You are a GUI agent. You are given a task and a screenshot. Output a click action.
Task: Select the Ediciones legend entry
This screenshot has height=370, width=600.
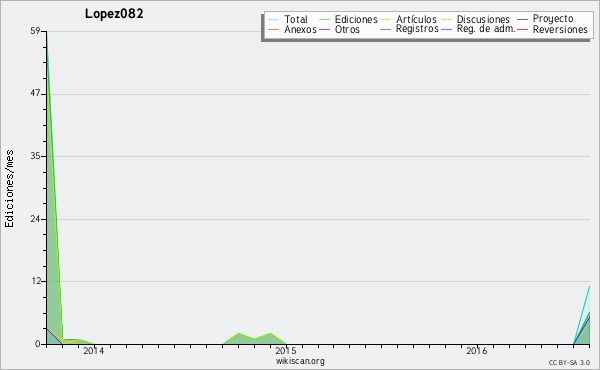356,19
